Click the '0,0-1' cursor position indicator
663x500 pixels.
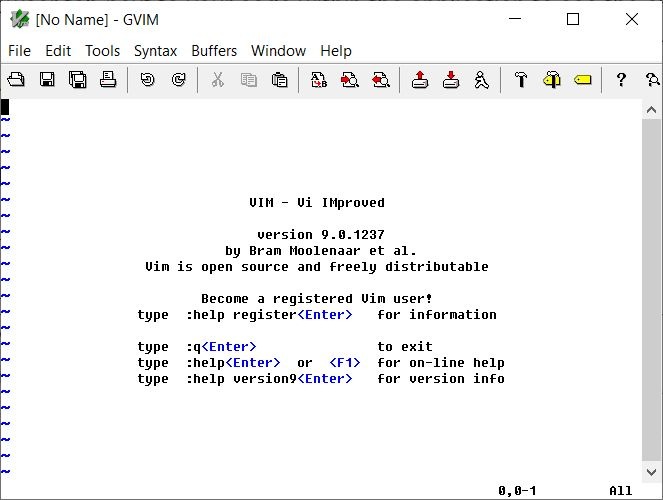517,491
